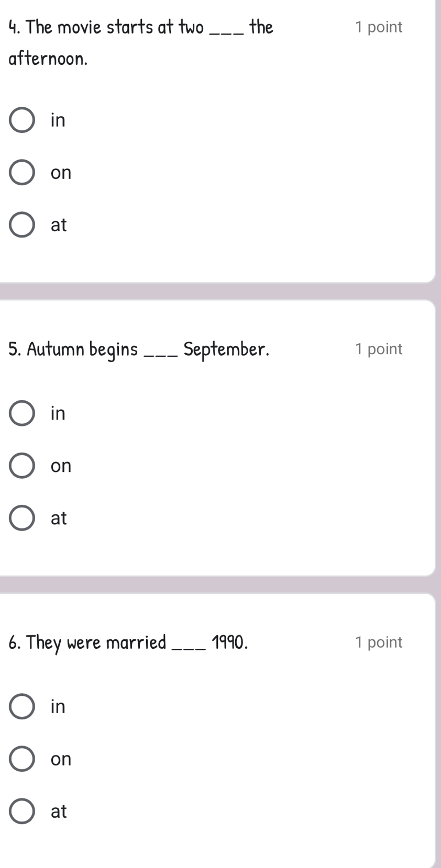Screen dimensions: 441x868
Task: Click the movie starts question text
Action: coord(141,27)
